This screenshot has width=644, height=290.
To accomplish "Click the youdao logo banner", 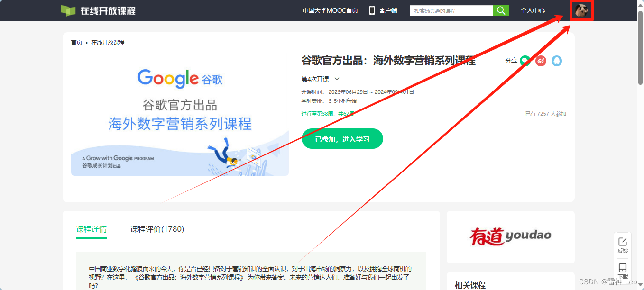I will (x=511, y=236).
